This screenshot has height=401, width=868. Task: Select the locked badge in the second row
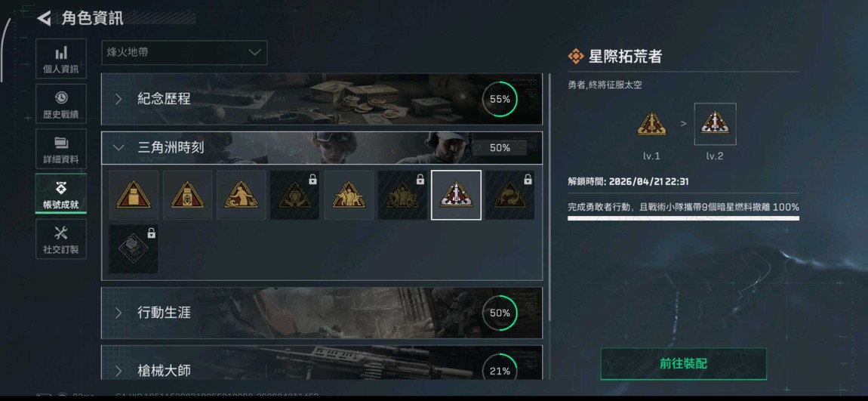click(134, 248)
